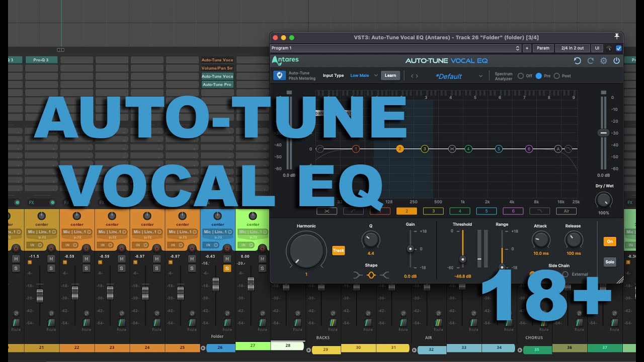Viewport: 644px width, 362px height.
Task: Toggle Solo on track 26 mixer strip
Action: (227, 268)
